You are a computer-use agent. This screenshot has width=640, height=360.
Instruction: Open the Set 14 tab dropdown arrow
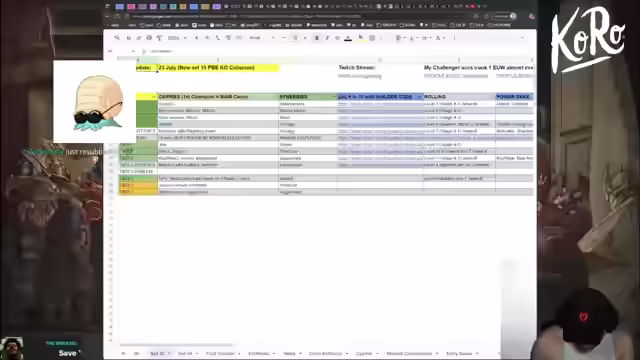click(x=197, y=353)
